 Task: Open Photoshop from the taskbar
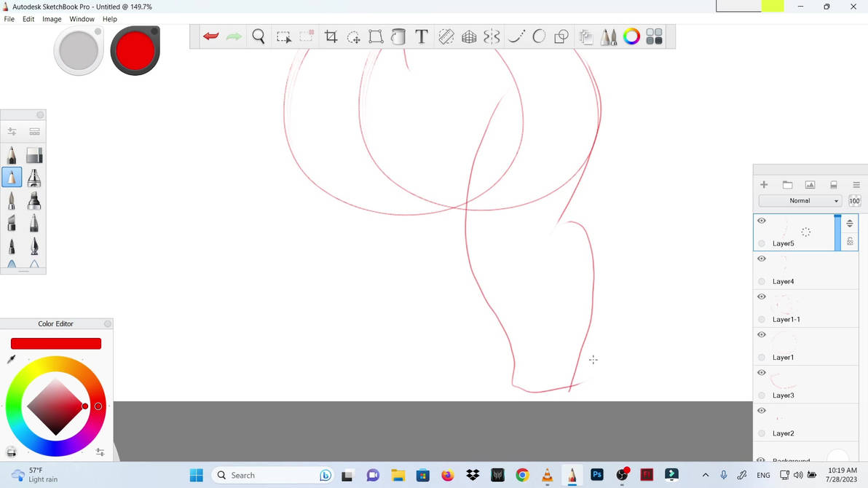point(597,475)
